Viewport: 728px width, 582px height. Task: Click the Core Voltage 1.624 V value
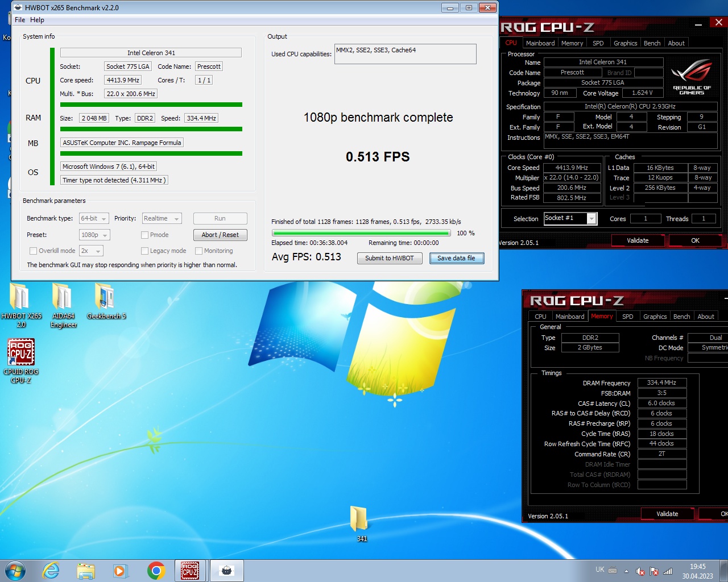coord(642,93)
